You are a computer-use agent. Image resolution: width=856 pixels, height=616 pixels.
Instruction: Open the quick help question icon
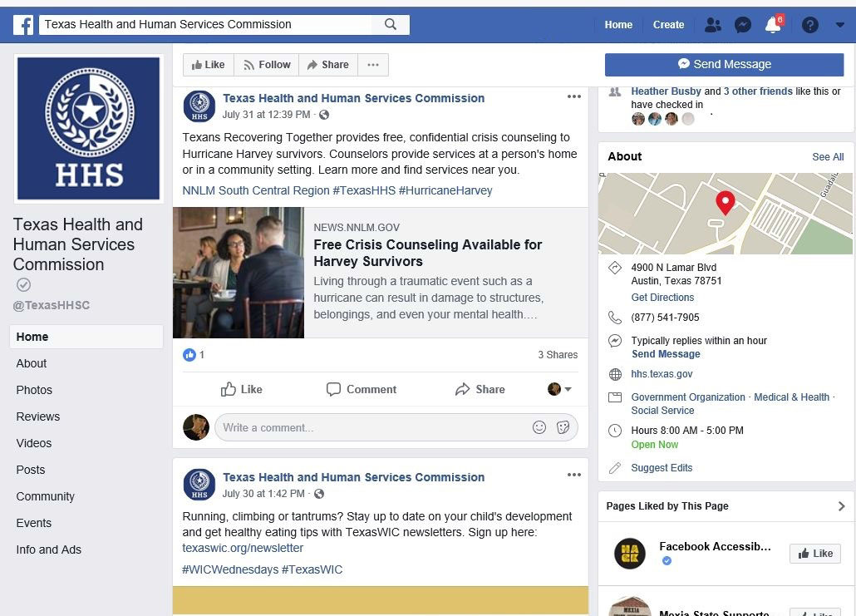(x=809, y=25)
